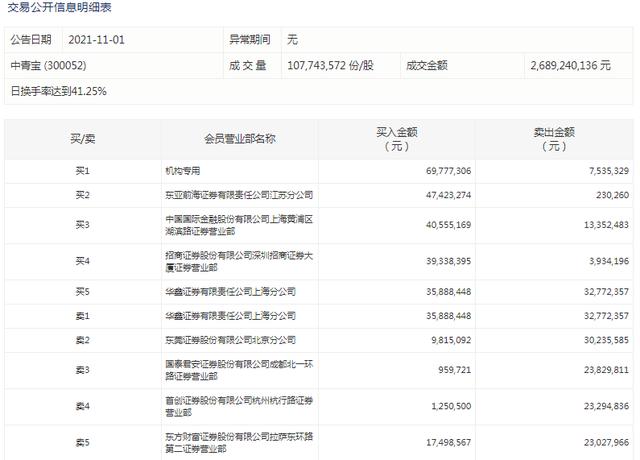The image size is (640, 460).
Task: Click the 卖4 row label
Action: [x=82, y=406]
